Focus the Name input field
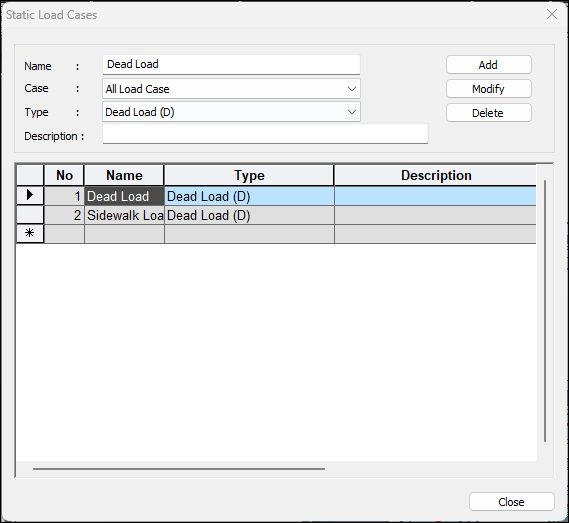Screen dimensions: 569x523 [231, 65]
